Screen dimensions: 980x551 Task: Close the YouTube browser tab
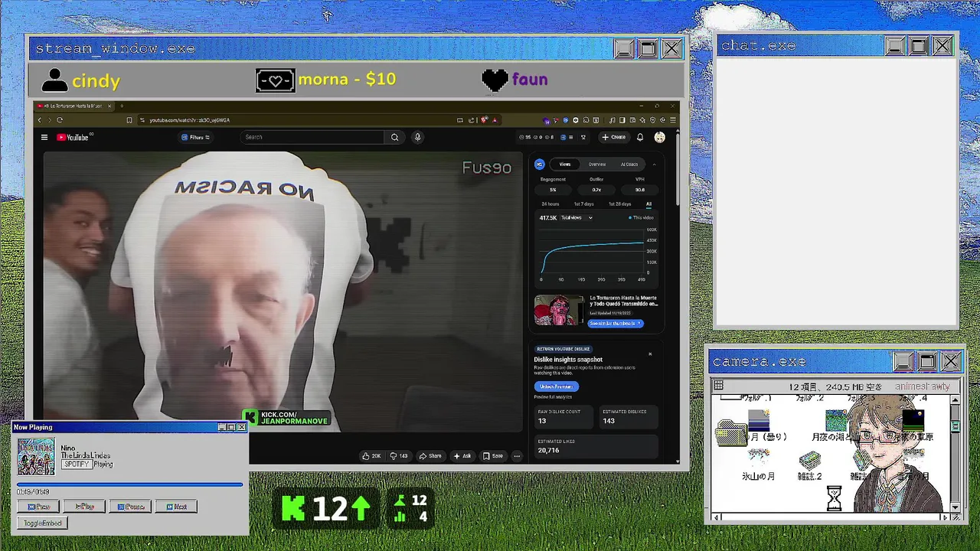[109, 106]
